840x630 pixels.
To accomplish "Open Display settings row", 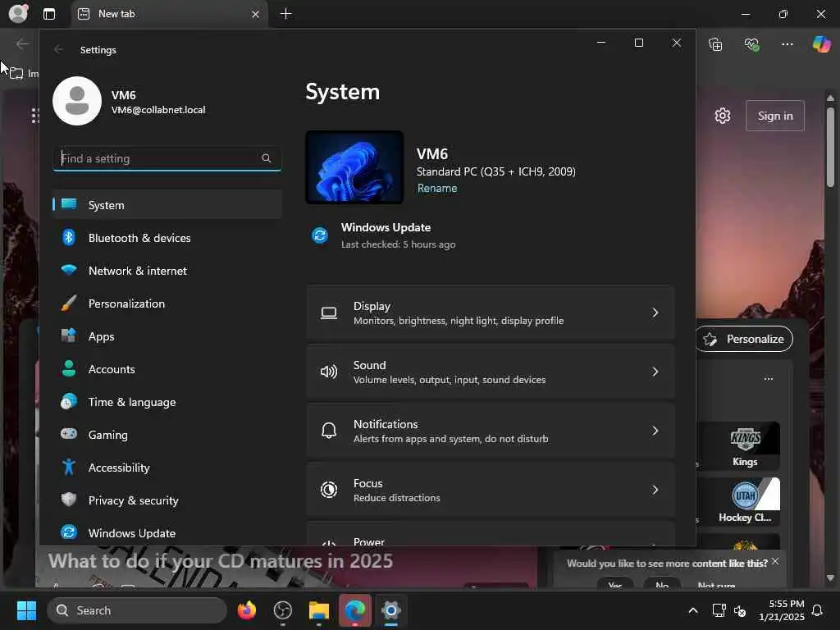I will click(491, 313).
